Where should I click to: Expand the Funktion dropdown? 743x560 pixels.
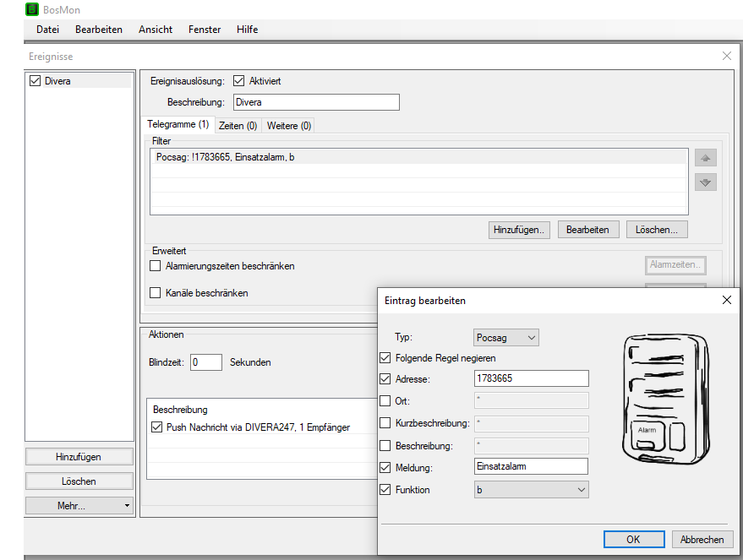pyautogui.click(x=530, y=490)
